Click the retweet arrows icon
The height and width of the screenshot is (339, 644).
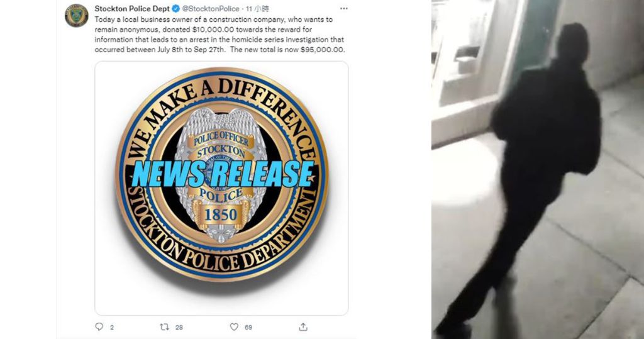(164, 327)
